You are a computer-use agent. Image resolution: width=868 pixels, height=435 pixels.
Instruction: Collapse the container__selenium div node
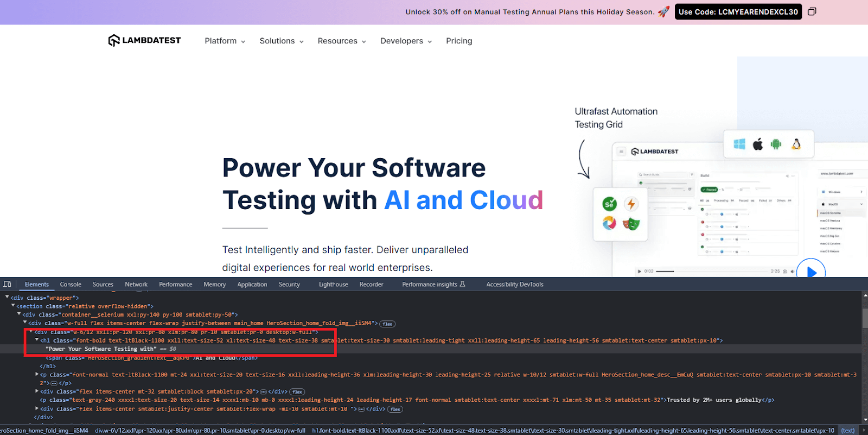[x=19, y=314]
